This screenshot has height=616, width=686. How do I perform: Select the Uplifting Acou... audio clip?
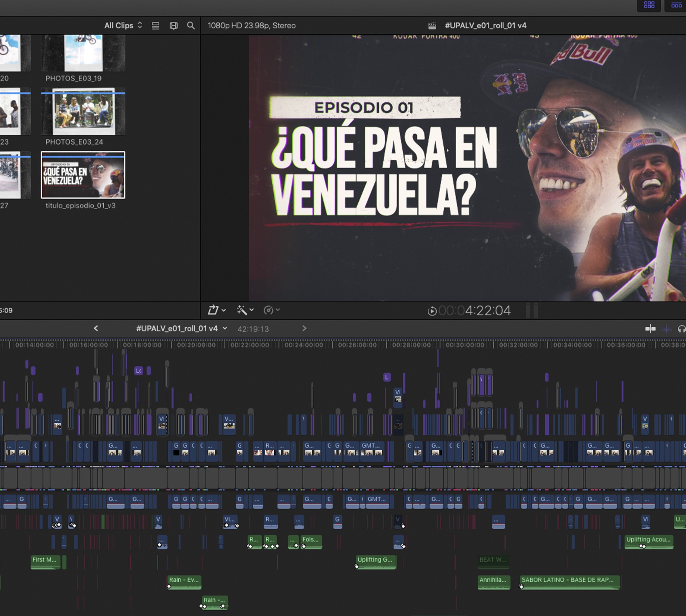pos(649,542)
